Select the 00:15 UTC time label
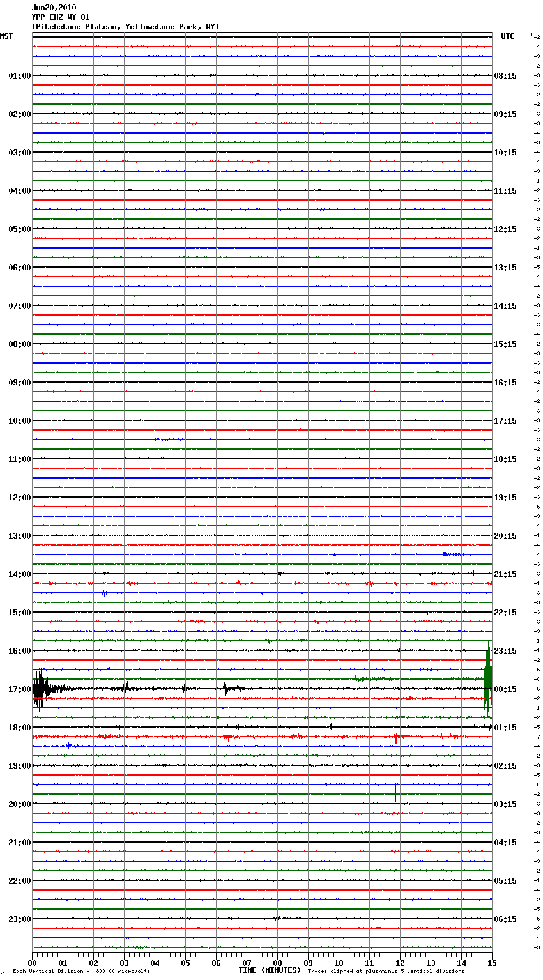This screenshot has width=543, height=980. coord(505,689)
